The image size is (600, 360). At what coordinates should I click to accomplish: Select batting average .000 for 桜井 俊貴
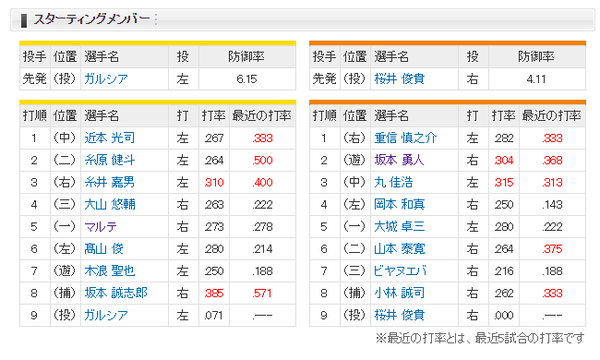point(504,316)
